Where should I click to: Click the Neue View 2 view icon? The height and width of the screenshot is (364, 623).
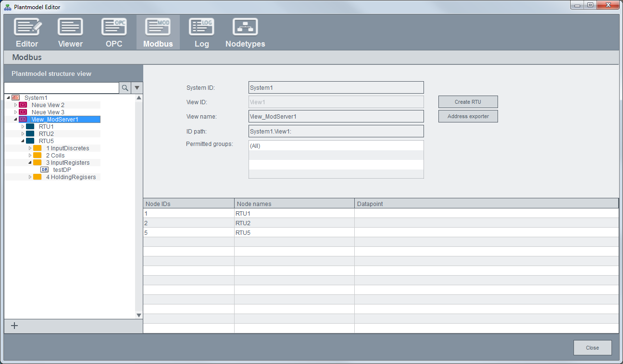point(23,105)
